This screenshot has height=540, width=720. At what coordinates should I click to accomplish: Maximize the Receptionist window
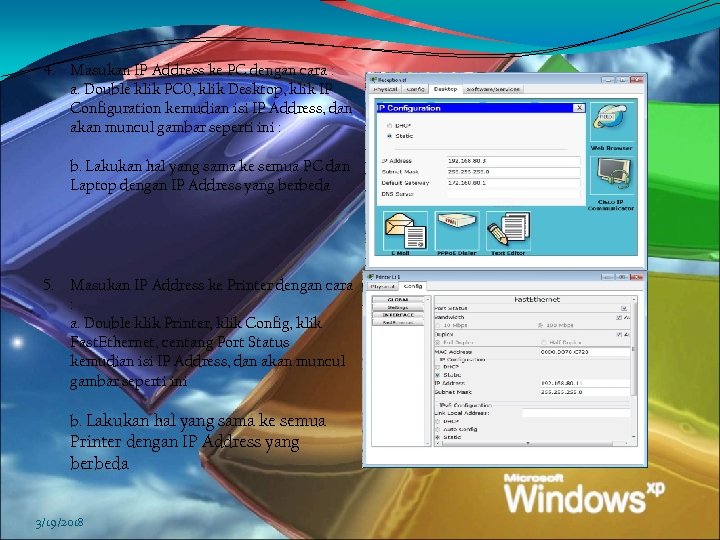point(622,80)
